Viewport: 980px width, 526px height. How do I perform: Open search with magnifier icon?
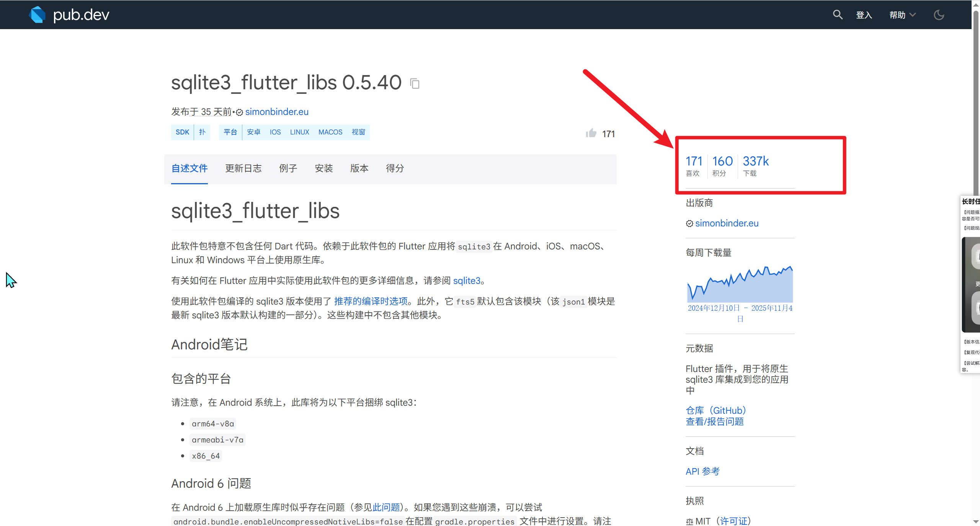point(838,15)
